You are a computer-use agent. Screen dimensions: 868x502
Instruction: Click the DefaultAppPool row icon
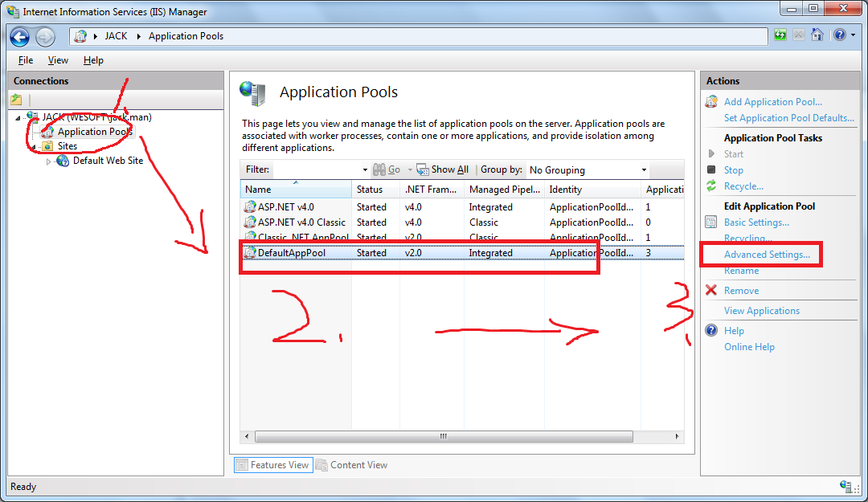tap(250, 253)
